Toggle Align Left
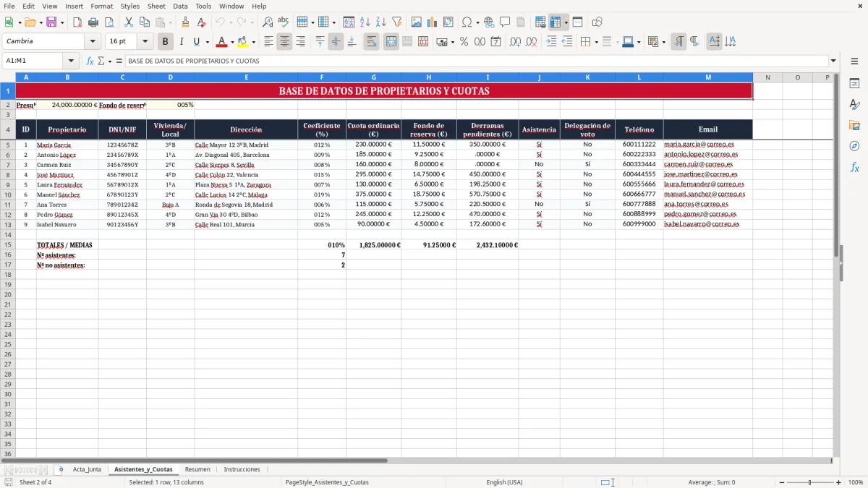 pyautogui.click(x=268, y=42)
